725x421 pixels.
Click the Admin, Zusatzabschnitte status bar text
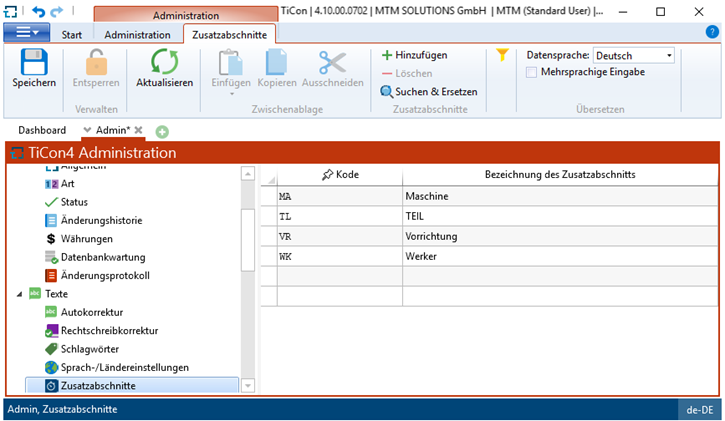62,409
